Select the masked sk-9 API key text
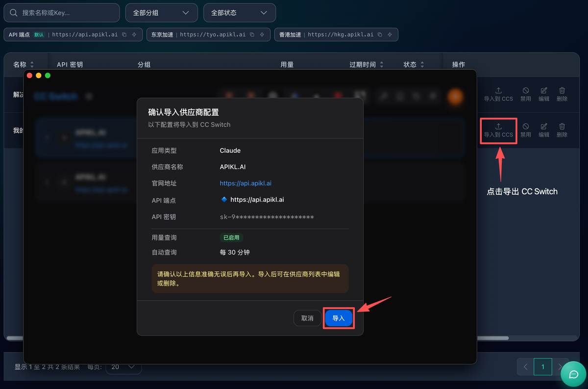 coord(267,217)
